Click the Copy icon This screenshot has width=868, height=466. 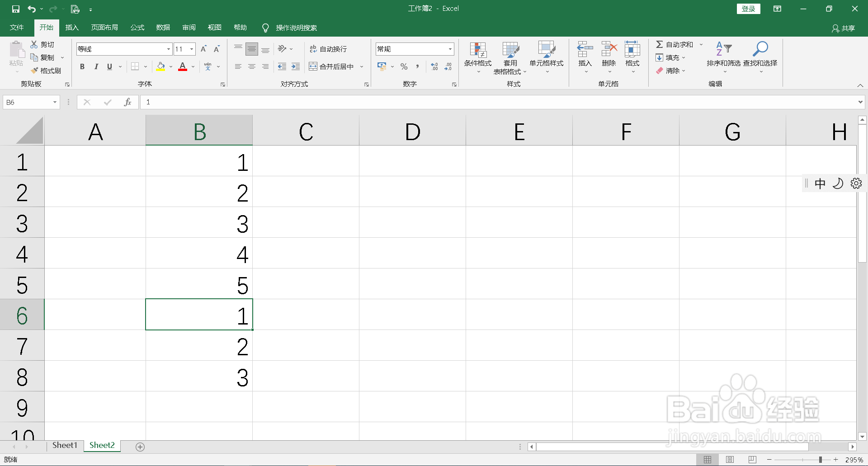(34, 57)
